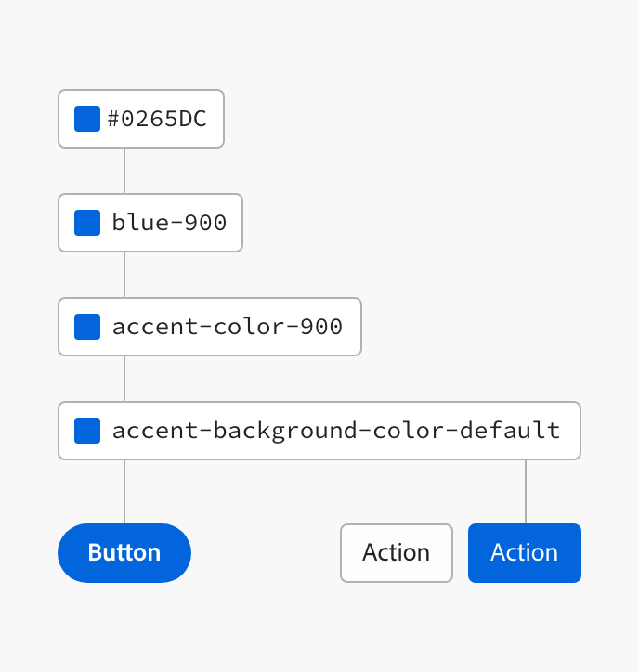The width and height of the screenshot is (639, 672).
Task: Click the white outlined Action button
Action: tap(397, 553)
